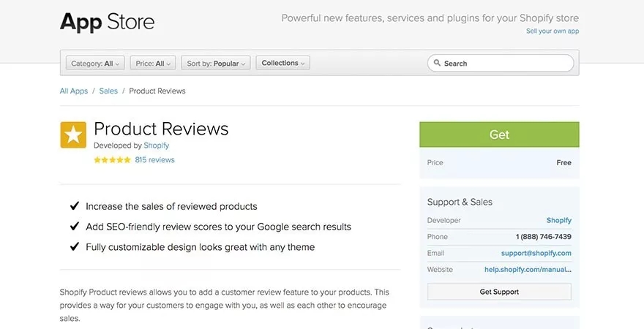
Task: Click the App Store logo
Action: (107, 22)
